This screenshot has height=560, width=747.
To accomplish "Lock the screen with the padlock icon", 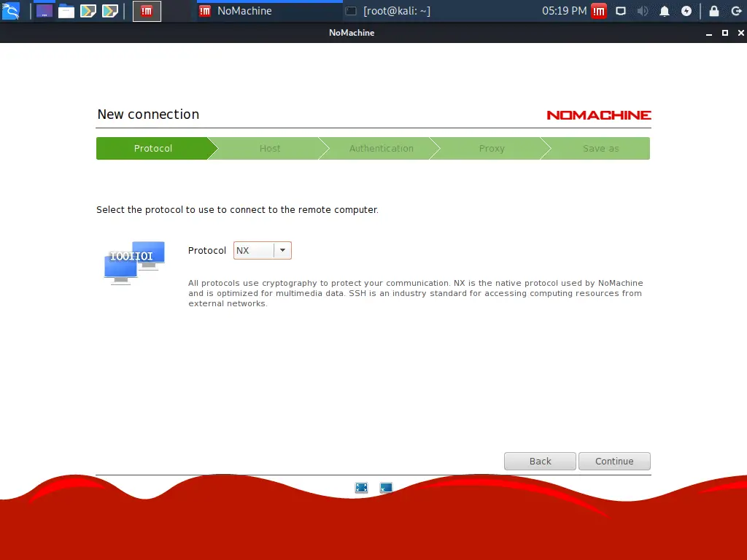I will coord(714,11).
